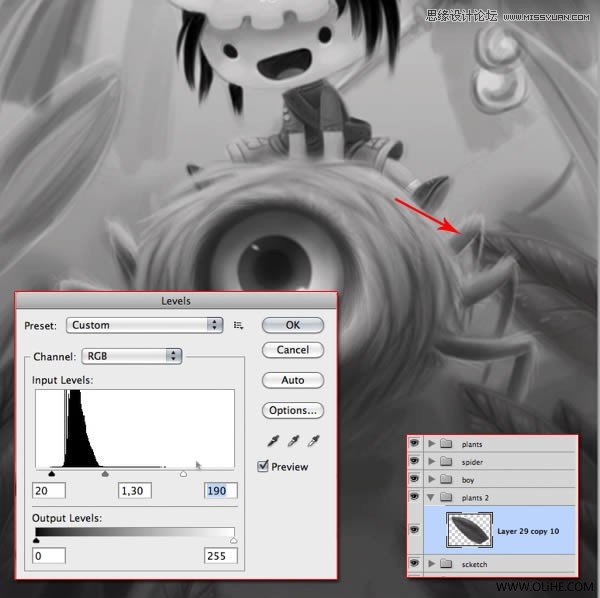Expand the spider group
The height and width of the screenshot is (598, 600).
(x=431, y=461)
